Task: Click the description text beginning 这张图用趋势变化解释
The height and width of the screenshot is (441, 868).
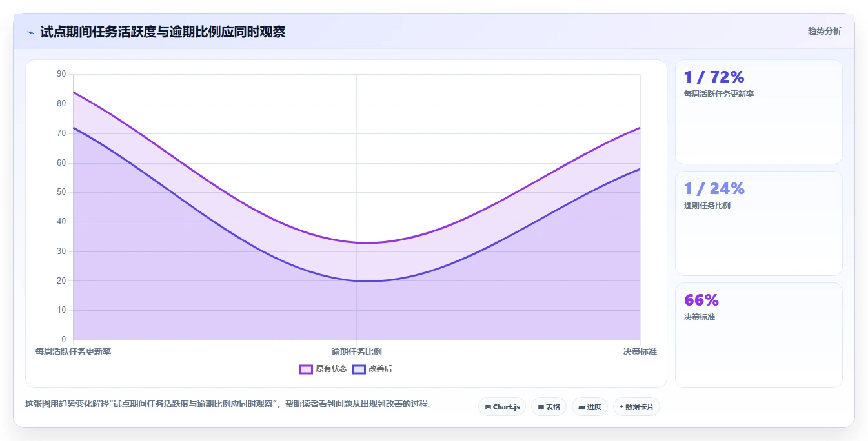Action: pos(228,404)
